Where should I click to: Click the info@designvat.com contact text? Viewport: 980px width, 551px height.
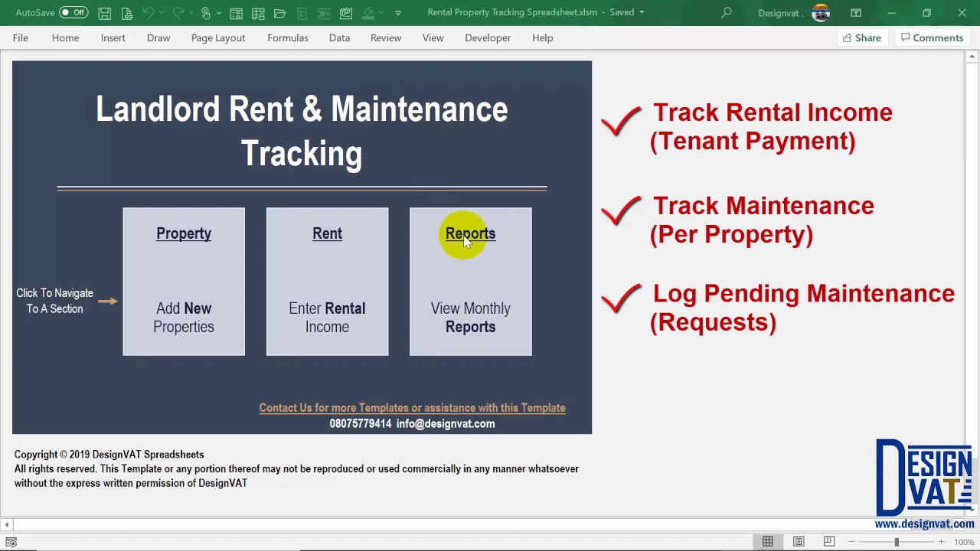(x=446, y=423)
